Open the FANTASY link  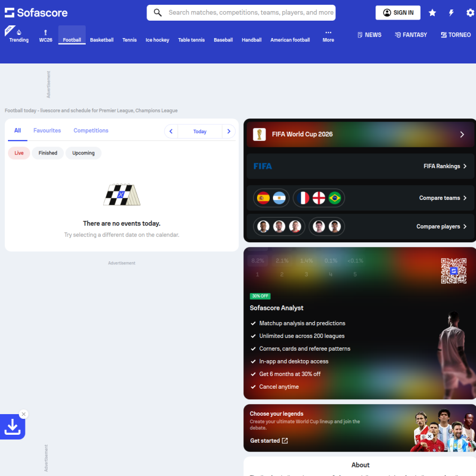[x=411, y=35]
